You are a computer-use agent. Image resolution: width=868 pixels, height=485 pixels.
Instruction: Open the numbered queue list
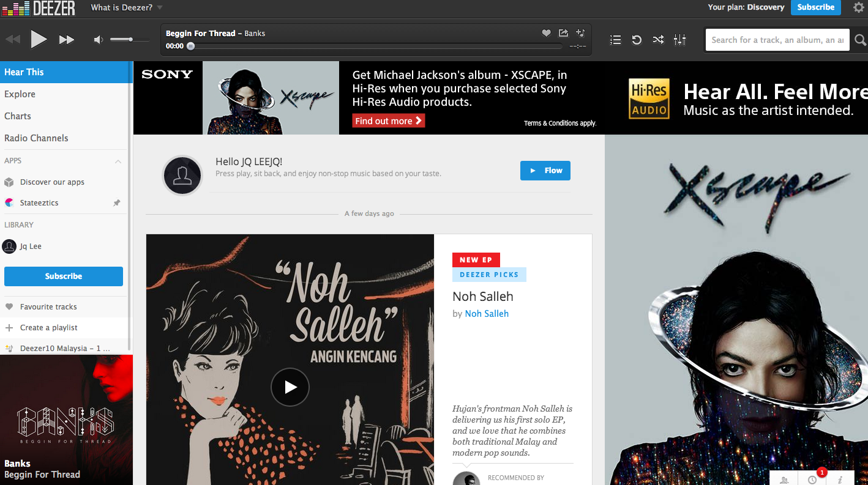616,40
